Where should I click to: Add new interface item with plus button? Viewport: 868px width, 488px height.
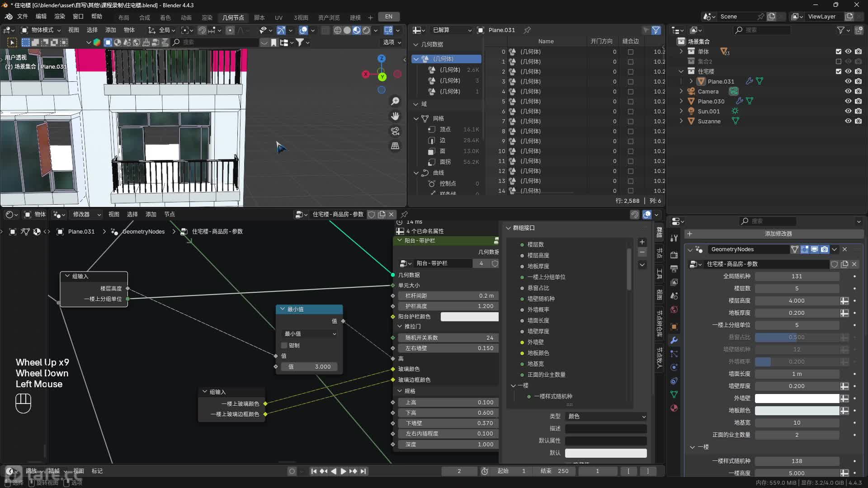[642, 242]
